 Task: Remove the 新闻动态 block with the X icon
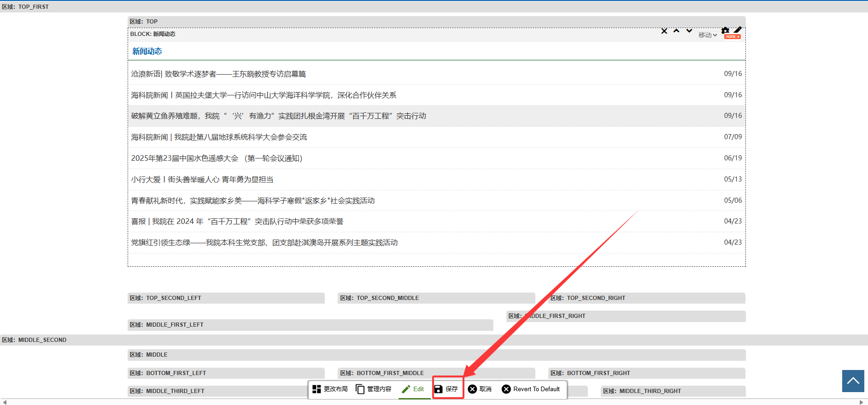[x=664, y=31]
